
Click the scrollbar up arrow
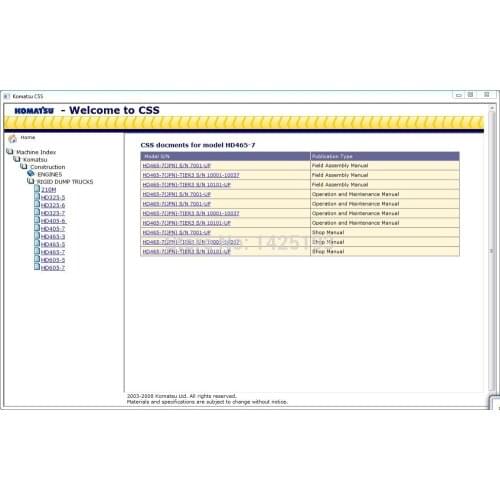tap(492, 108)
